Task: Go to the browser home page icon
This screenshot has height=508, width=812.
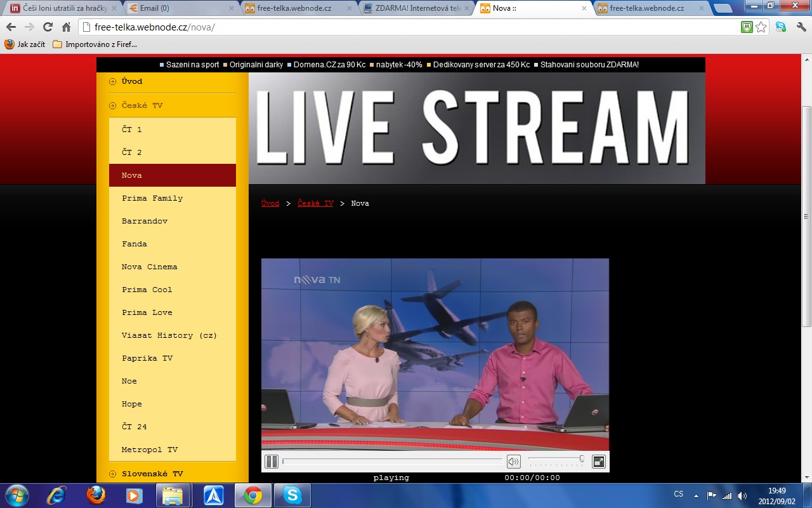Action: (x=66, y=27)
